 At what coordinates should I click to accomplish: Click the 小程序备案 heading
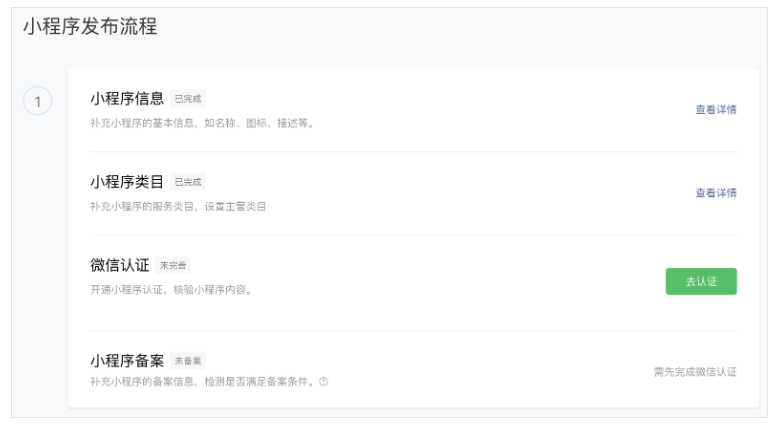click(x=127, y=360)
